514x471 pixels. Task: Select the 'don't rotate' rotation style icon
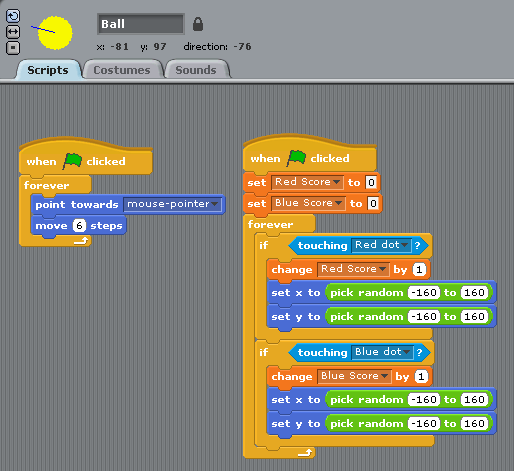tap(13, 48)
